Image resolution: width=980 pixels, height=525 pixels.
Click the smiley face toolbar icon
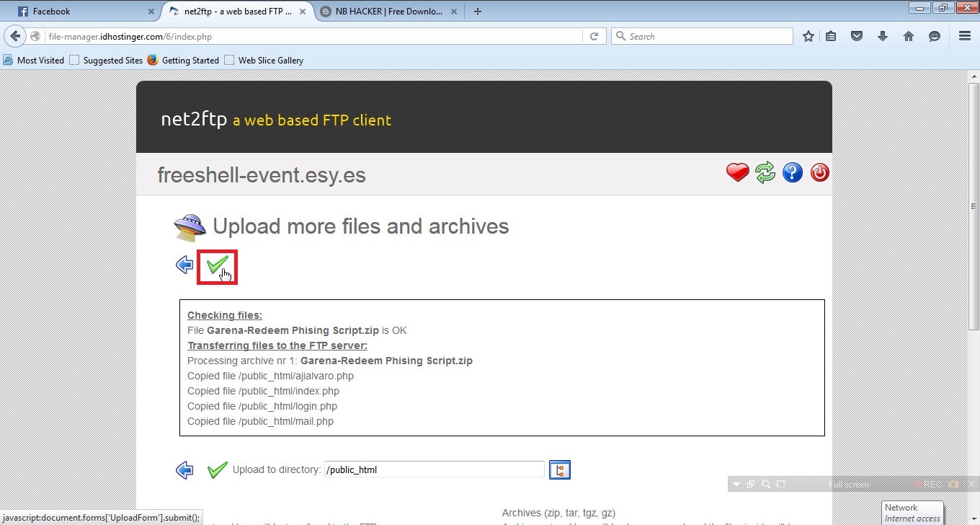[935, 36]
